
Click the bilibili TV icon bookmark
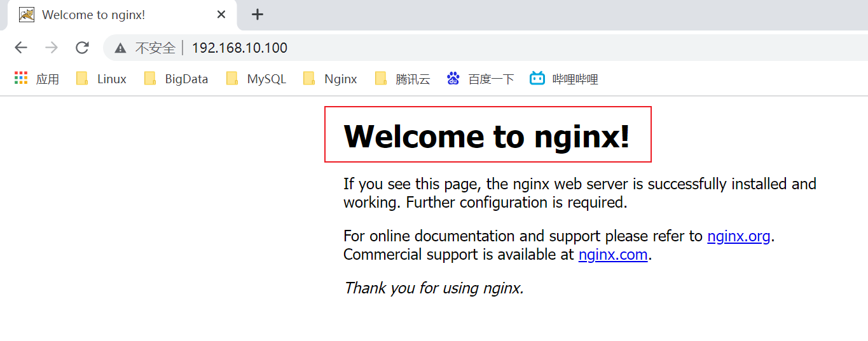click(x=537, y=79)
